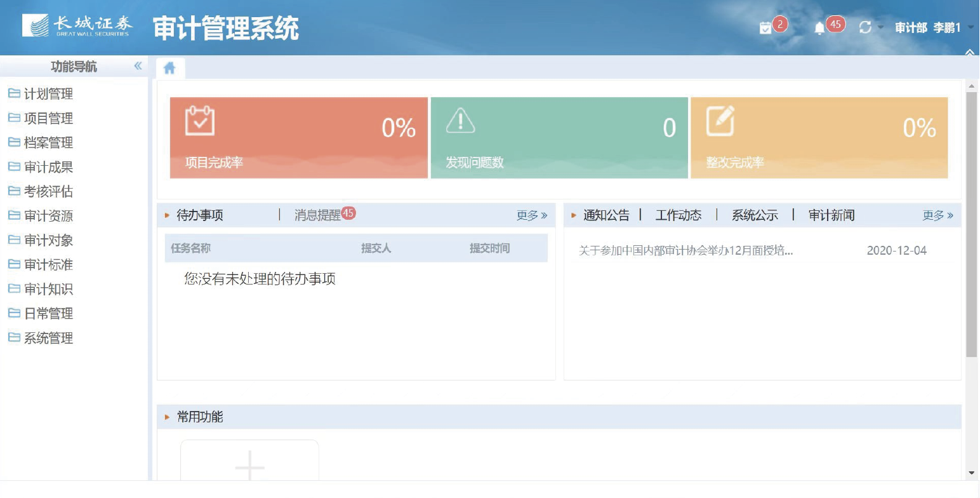Click the refresh icon in header
This screenshot has width=980, height=498.
click(x=864, y=27)
